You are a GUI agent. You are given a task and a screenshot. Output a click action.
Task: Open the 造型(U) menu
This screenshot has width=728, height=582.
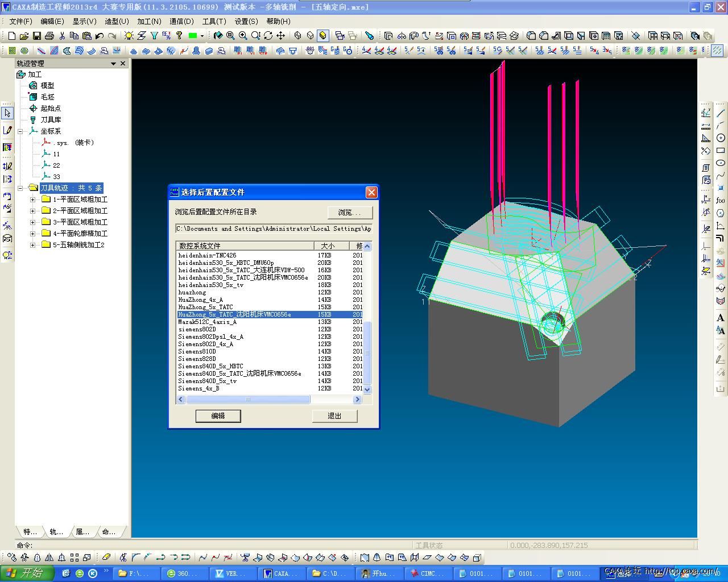click(117, 21)
